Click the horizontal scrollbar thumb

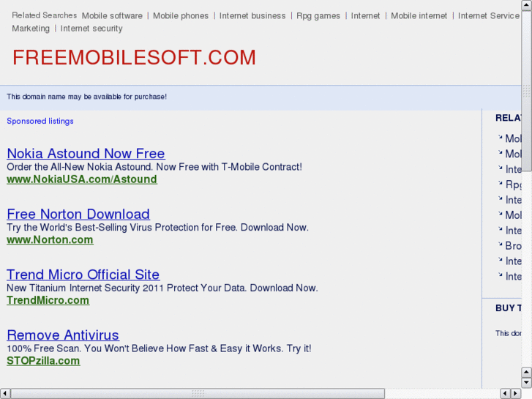click(198, 394)
